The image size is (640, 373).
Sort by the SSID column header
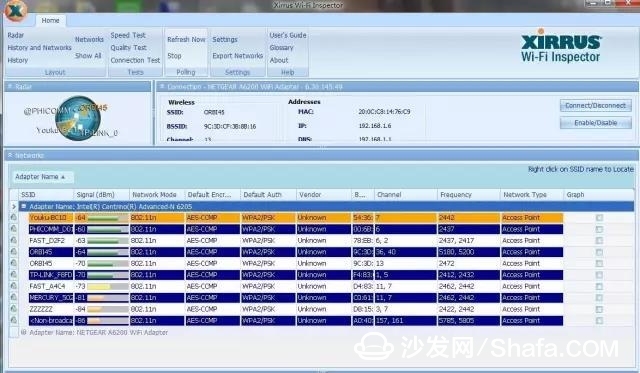tap(46, 195)
